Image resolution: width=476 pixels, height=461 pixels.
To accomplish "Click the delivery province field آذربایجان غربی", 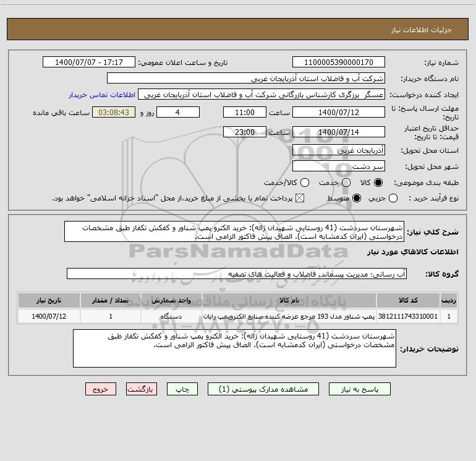I will coord(339,150).
